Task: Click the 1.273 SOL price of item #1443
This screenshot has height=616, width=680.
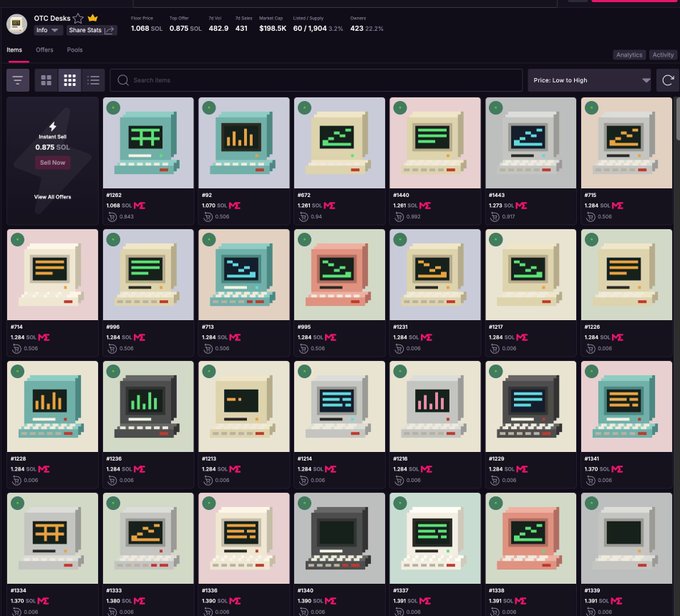Action: pyautogui.click(x=501, y=206)
